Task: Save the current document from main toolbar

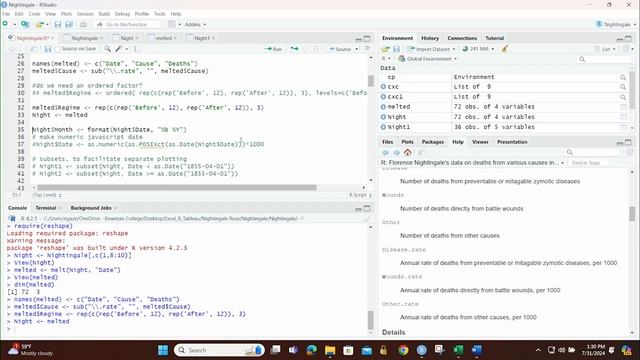Action: coord(58,24)
